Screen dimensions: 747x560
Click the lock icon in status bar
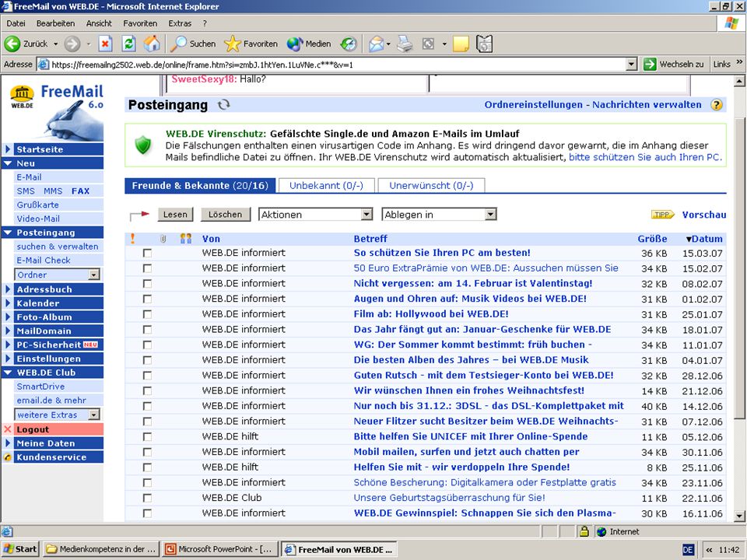584,531
